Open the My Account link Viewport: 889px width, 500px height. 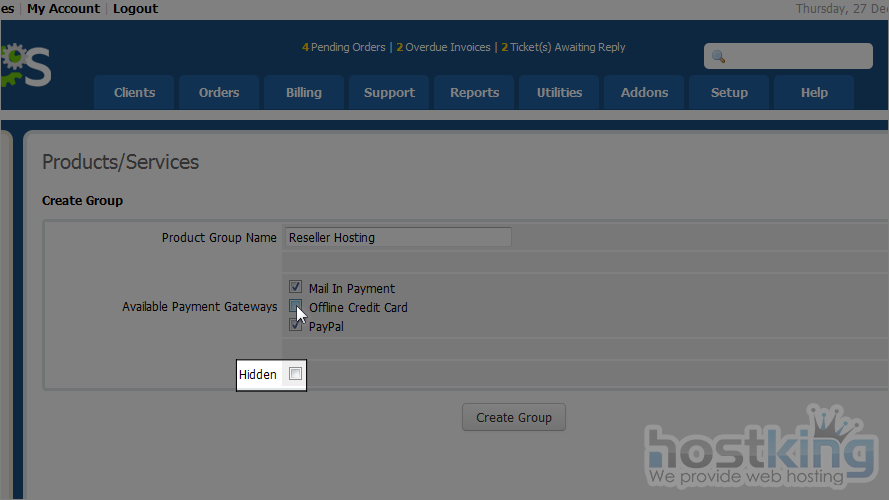[63, 8]
